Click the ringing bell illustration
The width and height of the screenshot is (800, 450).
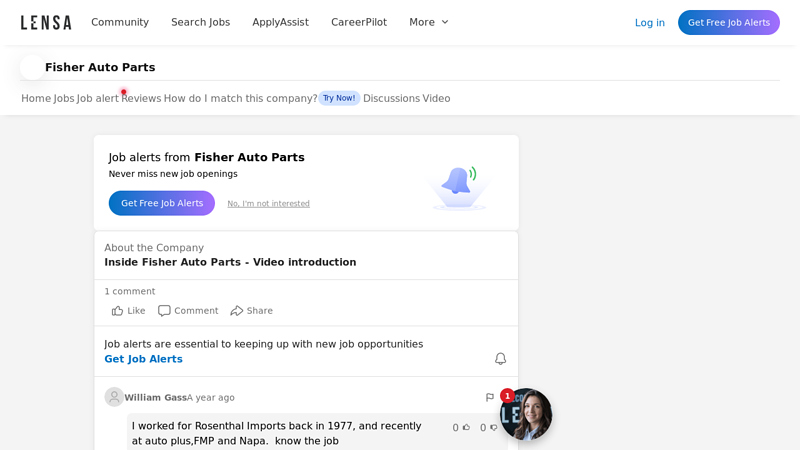[459, 187]
